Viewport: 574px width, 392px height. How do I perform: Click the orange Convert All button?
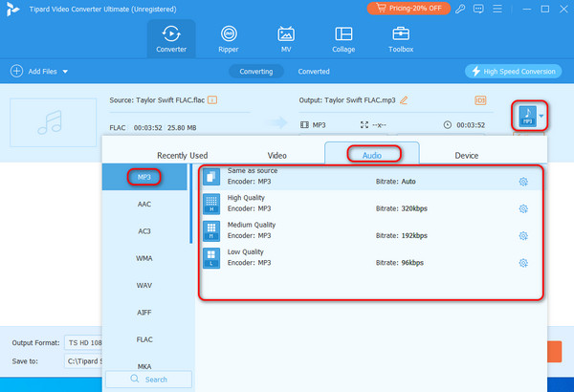pos(554,352)
